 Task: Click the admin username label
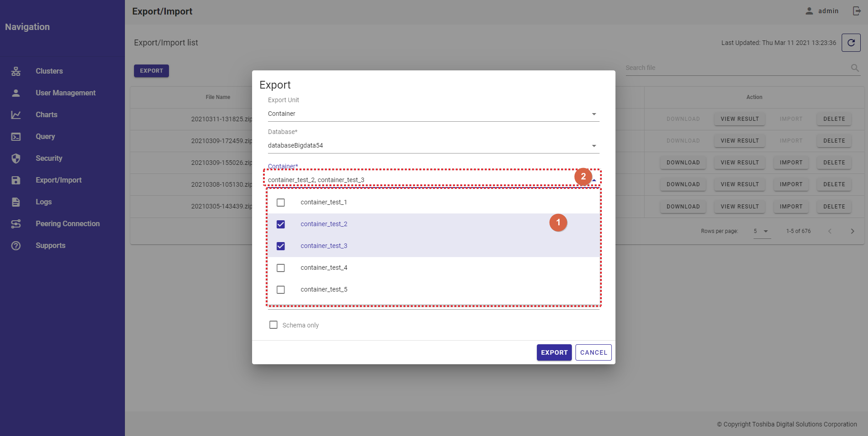(828, 11)
